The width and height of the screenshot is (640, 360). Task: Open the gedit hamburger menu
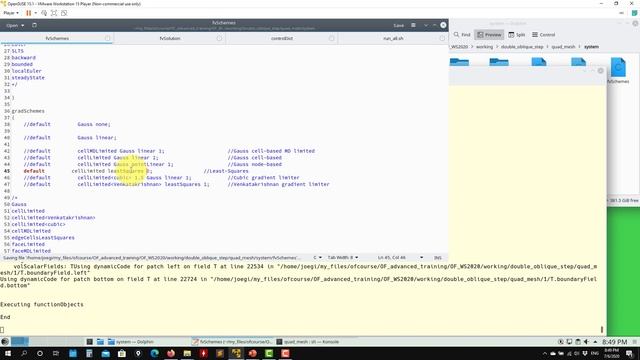[x=413, y=25]
